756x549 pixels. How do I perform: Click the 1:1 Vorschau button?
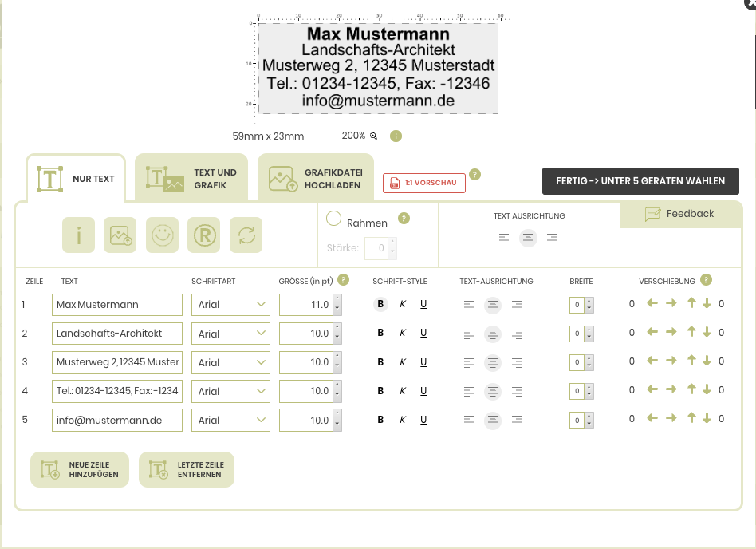[424, 183]
